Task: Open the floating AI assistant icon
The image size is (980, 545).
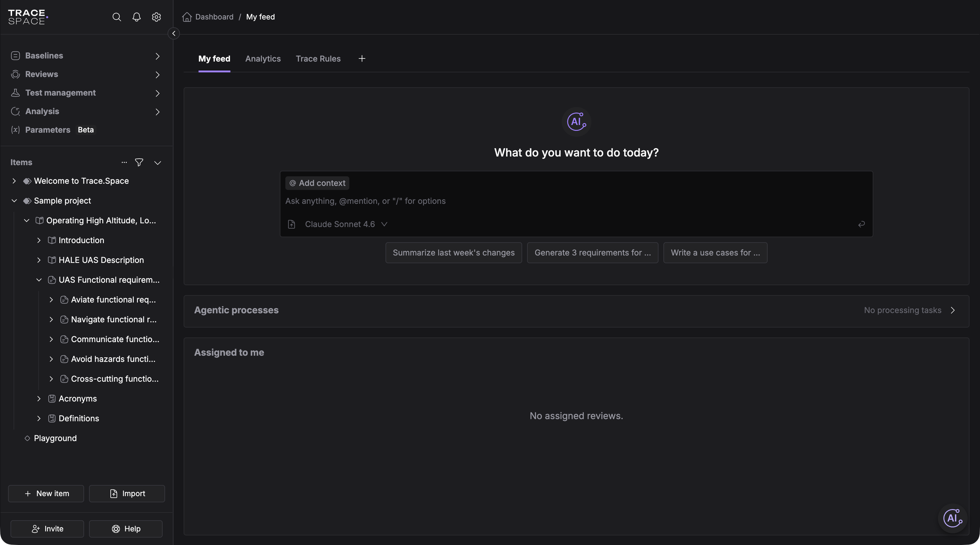Action: [x=952, y=518]
